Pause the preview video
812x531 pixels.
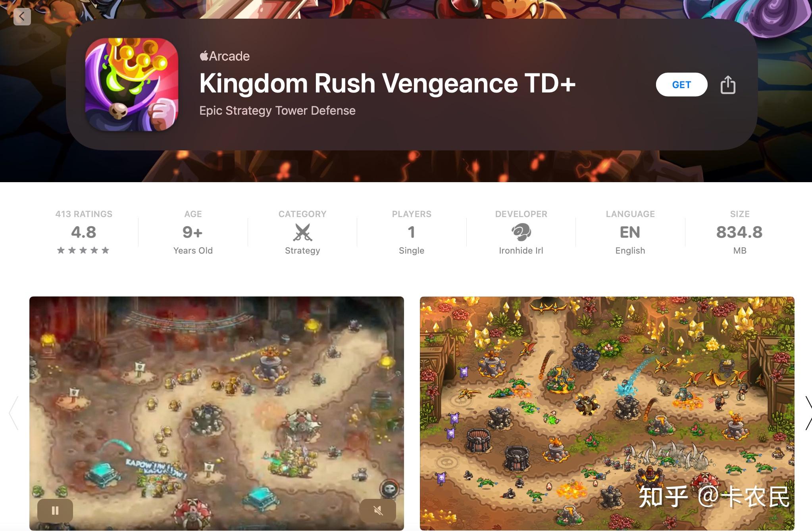point(55,510)
